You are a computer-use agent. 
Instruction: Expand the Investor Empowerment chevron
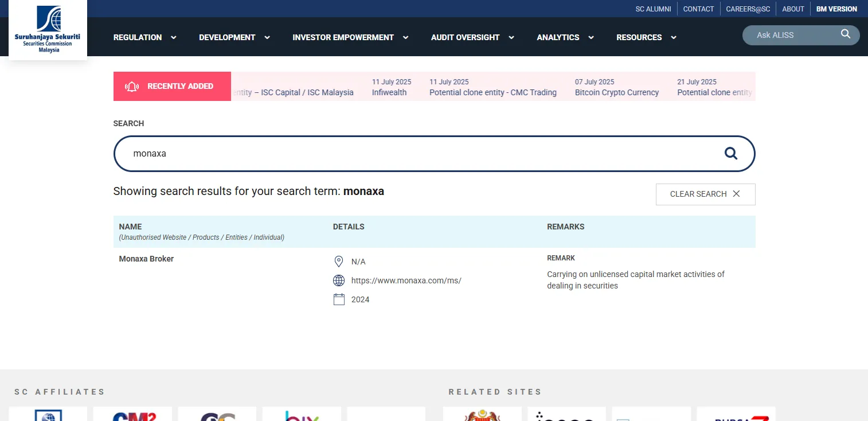405,37
